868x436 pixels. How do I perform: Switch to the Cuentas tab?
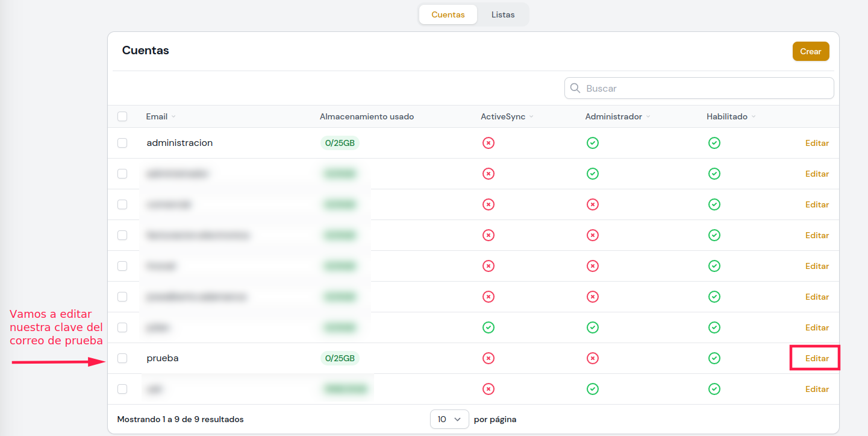pyautogui.click(x=448, y=14)
